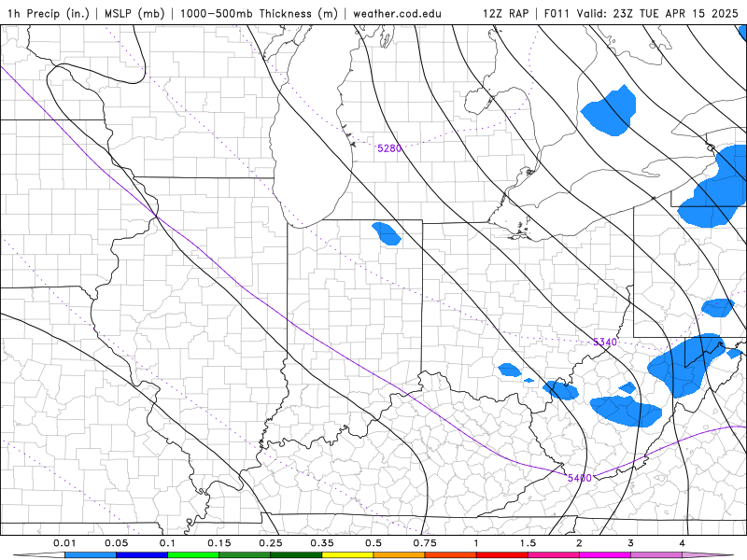The image size is (747, 560).
Task: Select the medium green 0.15–0.25 legend segment
Action: point(245,555)
